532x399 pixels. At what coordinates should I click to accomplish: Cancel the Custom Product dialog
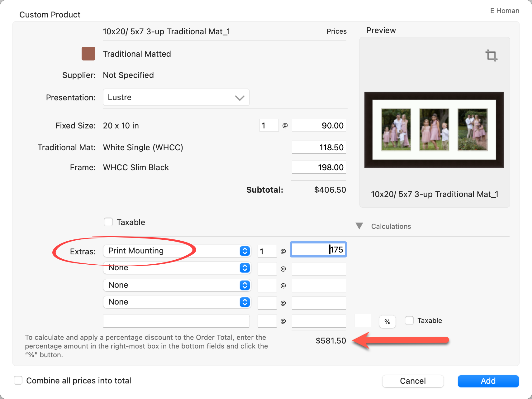(x=413, y=381)
